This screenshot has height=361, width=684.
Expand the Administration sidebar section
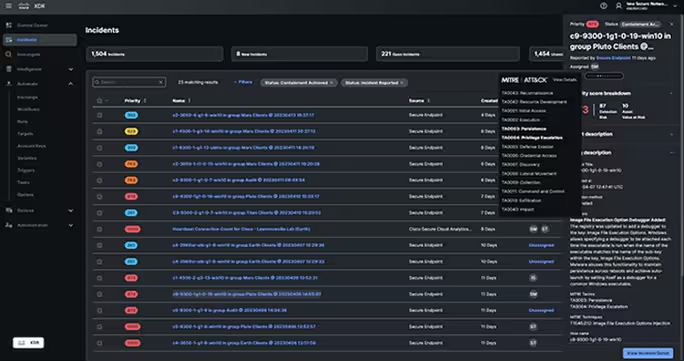point(71,225)
